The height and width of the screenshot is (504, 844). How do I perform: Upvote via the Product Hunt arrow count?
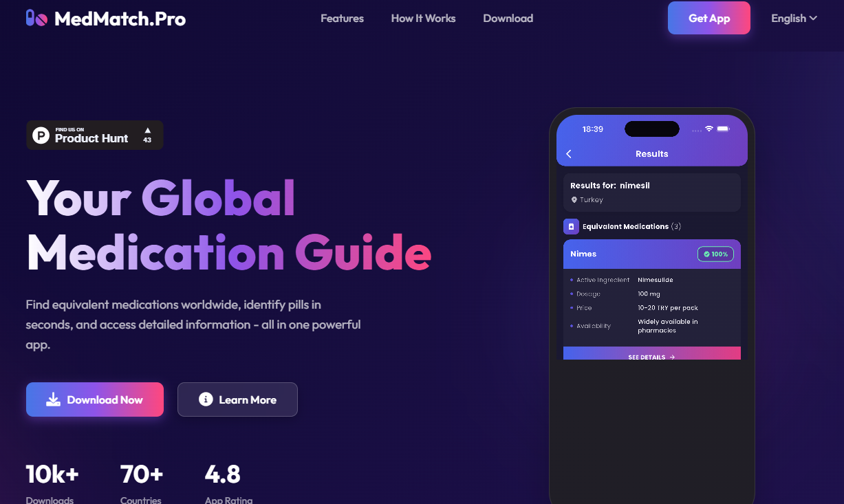coord(147,135)
